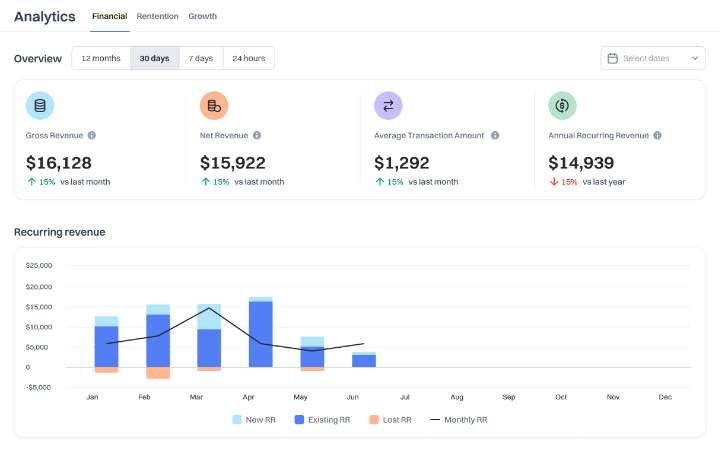Expand date picker using chevron arrow

(695, 58)
